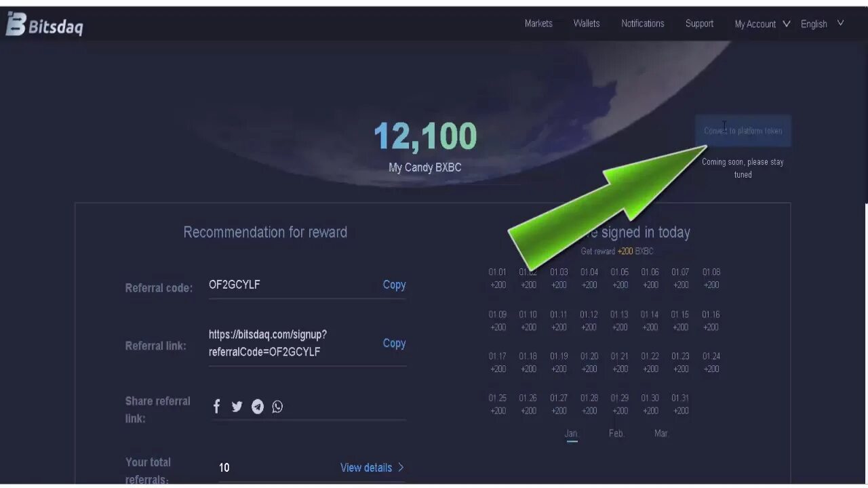Share referral link via Twitter icon
Screen dimensions: 868x488
point(237,406)
